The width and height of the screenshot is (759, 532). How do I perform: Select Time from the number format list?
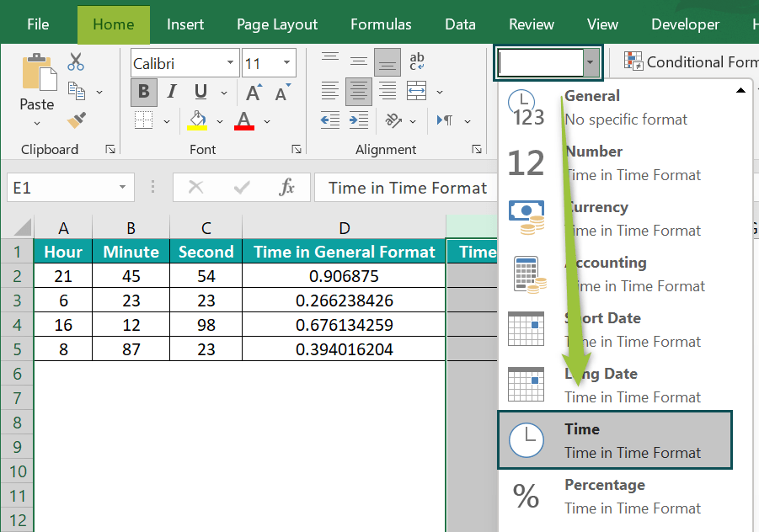pos(614,439)
